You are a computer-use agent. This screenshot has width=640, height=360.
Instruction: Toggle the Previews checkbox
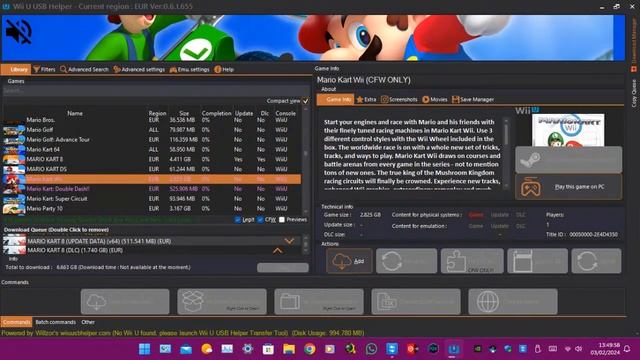(x=282, y=220)
